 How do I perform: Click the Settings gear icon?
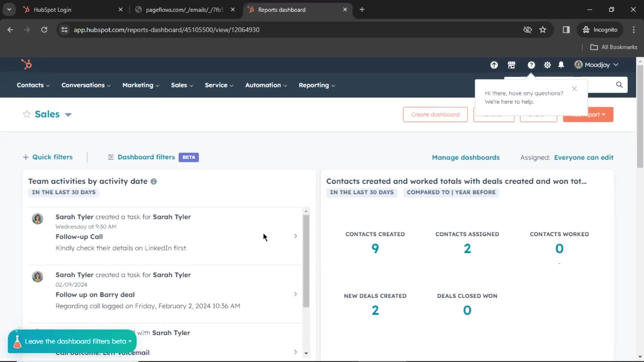(x=547, y=65)
